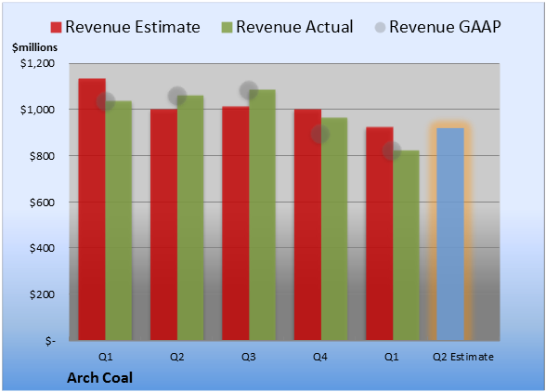This screenshot has height=392, width=546.
Task: Select the 'Revenue Estimate' legend label
Action: (133, 27)
